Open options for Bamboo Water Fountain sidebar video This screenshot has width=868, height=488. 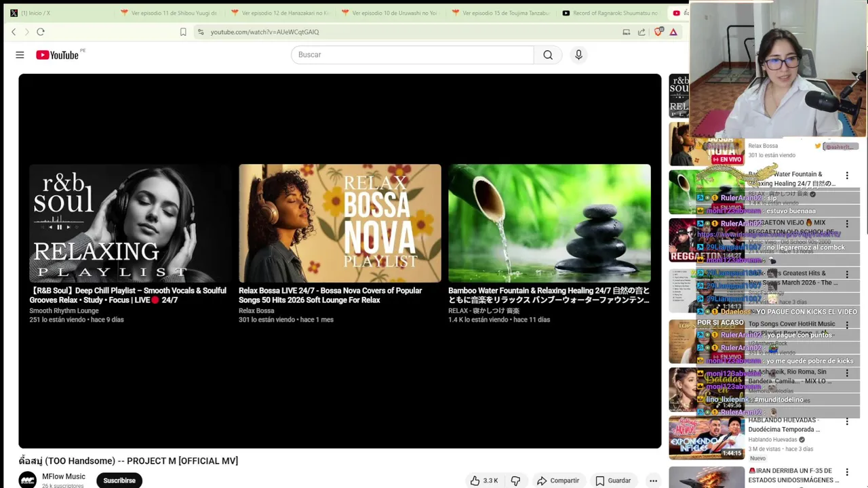coord(846,176)
